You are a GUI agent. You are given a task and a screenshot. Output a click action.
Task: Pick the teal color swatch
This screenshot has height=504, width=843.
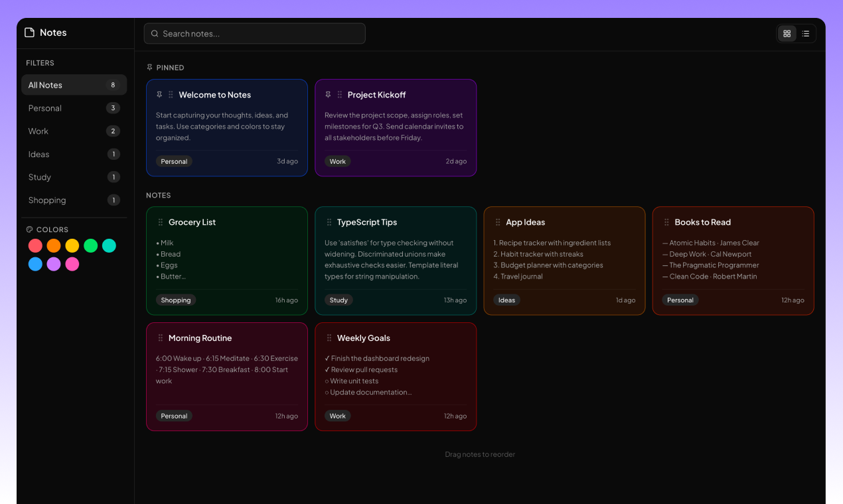109,245
